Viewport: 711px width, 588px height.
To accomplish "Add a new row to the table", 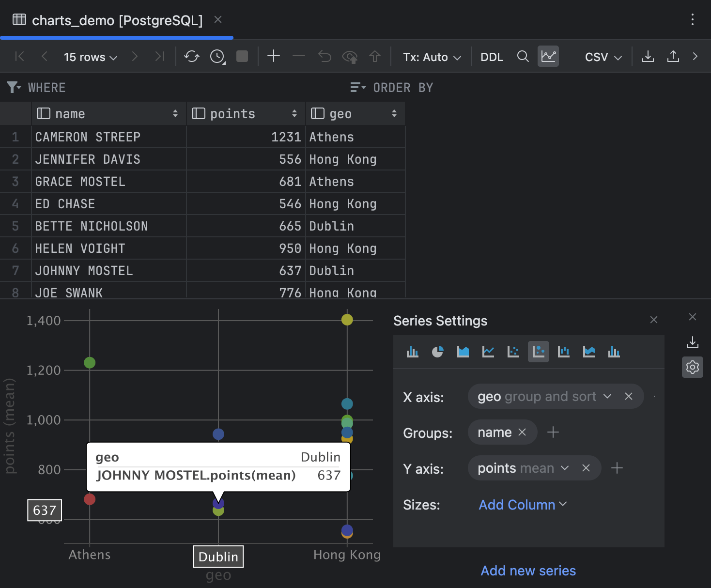I will coord(274,56).
